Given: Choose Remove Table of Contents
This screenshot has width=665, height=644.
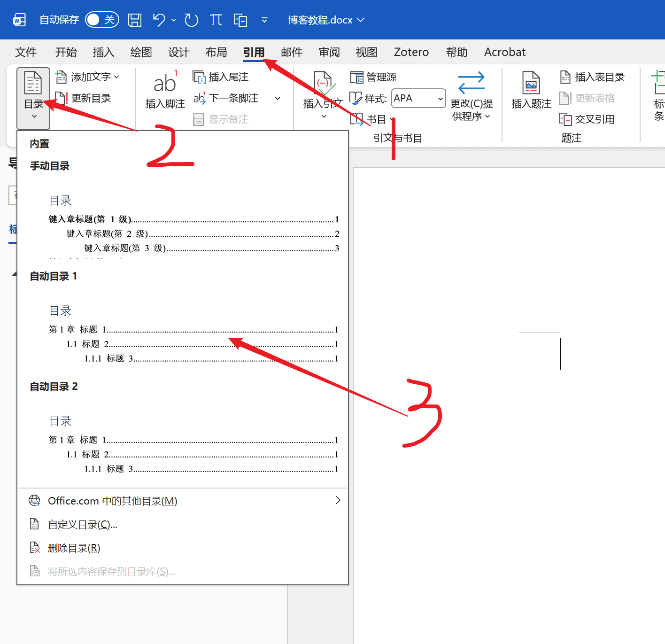Looking at the screenshot, I should coord(74,548).
